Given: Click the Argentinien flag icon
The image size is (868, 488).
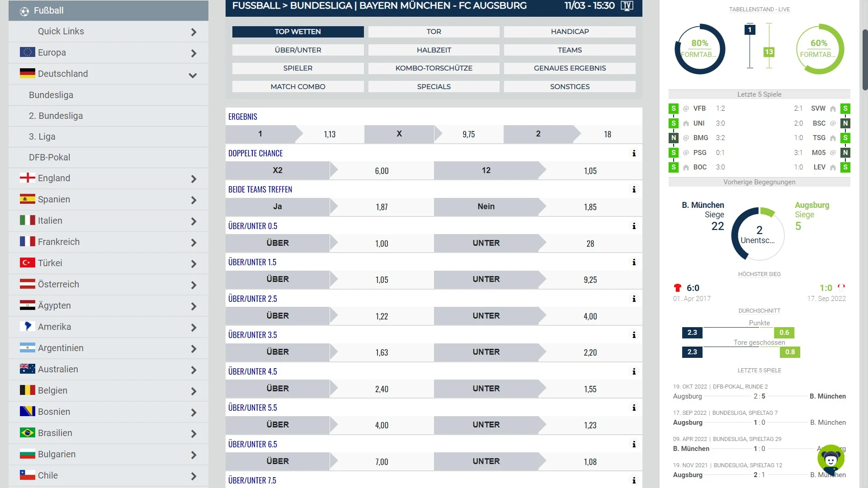Looking at the screenshot, I should coord(28,348).
